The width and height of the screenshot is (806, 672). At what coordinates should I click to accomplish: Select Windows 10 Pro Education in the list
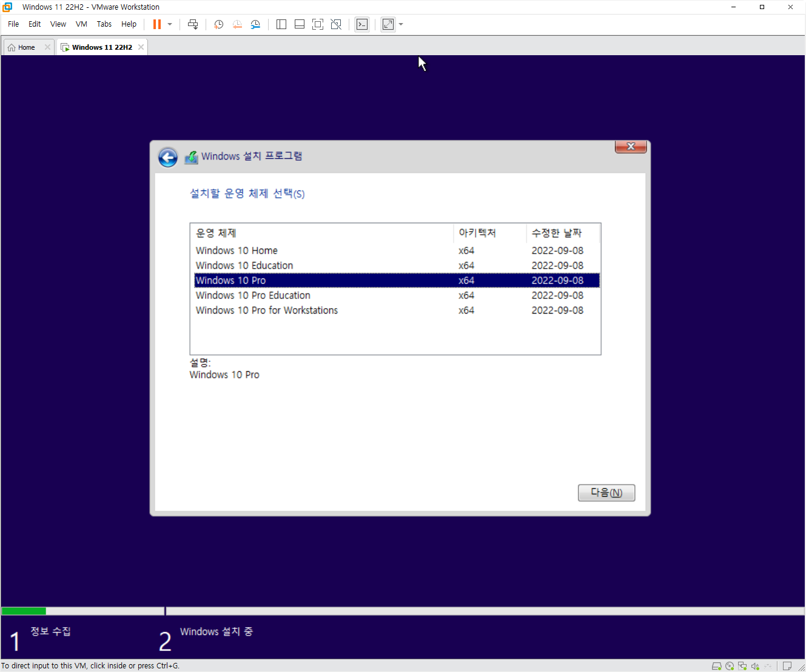coord(397,295)
